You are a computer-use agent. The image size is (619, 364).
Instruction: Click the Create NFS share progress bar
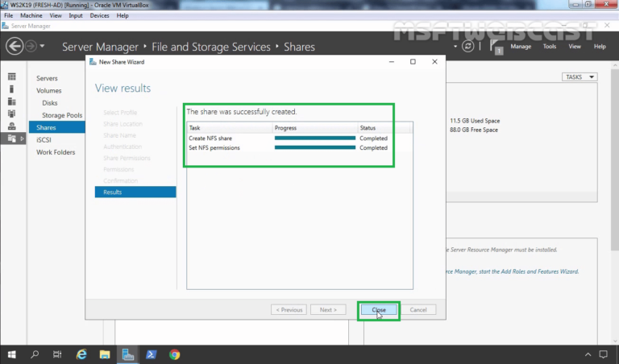315,138
